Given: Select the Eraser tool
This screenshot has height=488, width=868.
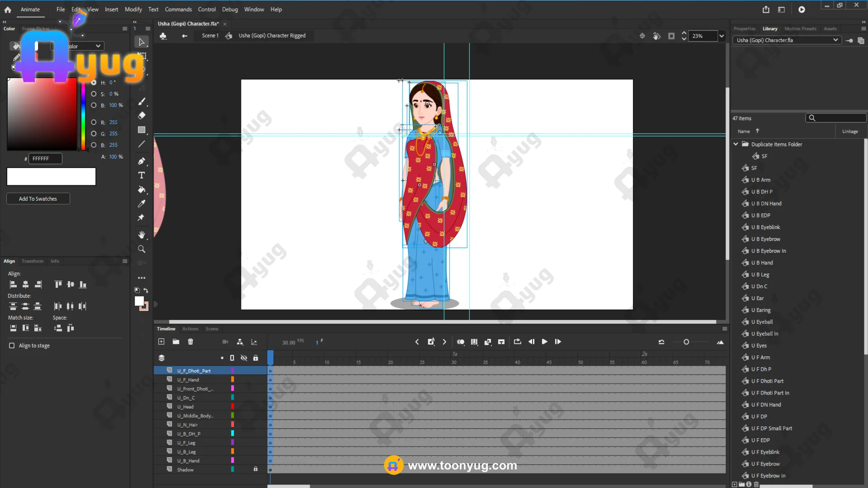Looking at the screenshot, I should [x=142, y=116].
